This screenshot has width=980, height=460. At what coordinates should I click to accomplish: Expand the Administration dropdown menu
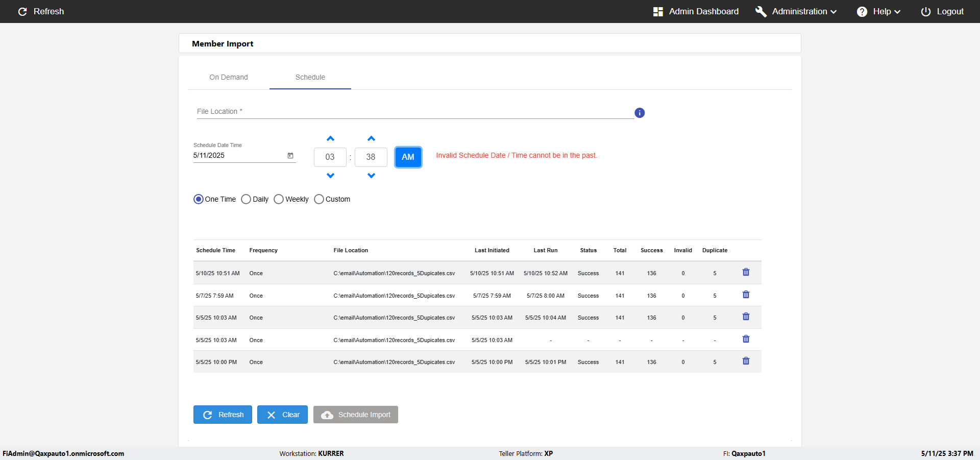(x=796, y=11)
